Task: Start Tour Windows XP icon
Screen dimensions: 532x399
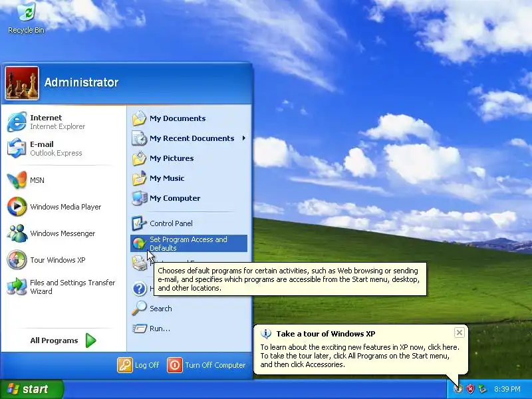Action: [x=17, y=260]
